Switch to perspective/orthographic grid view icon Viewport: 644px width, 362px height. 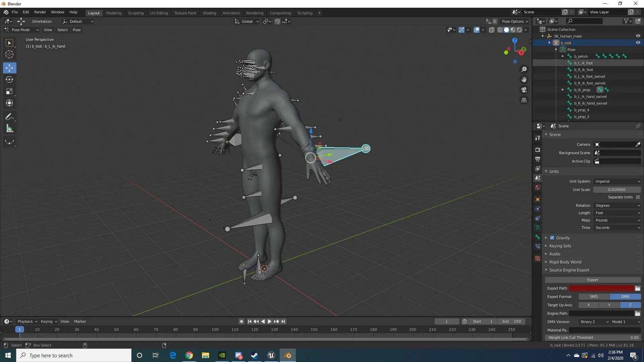(x=524, y=100)
